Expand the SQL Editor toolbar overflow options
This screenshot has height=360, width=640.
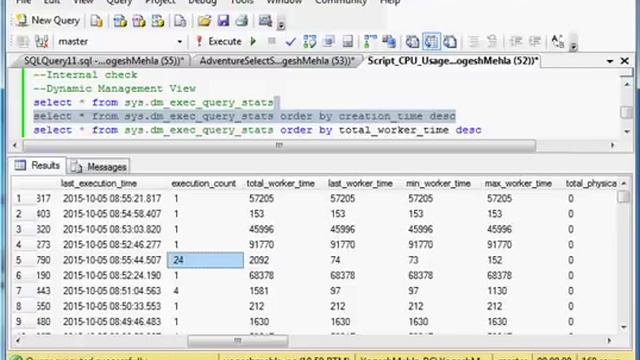point(573,47)
